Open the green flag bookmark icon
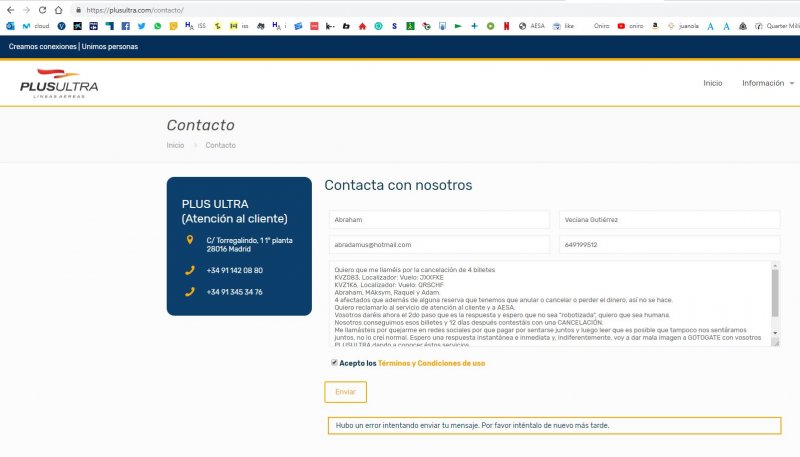The height and width of the screenshot is (457, 800). [x=458, y=26]
